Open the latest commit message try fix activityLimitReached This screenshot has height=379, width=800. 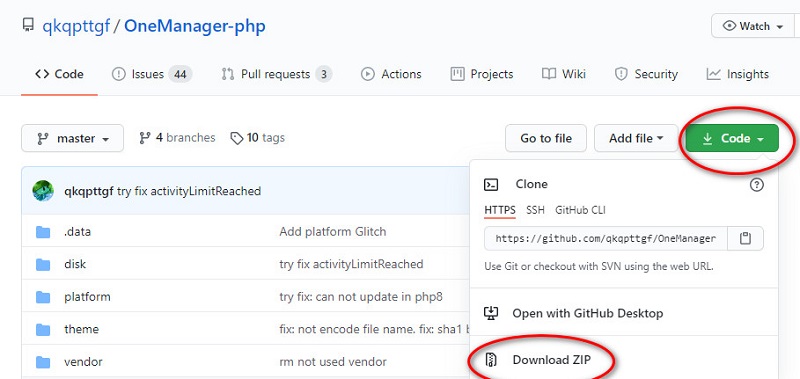pyautogui.click(x=189, y=191)
